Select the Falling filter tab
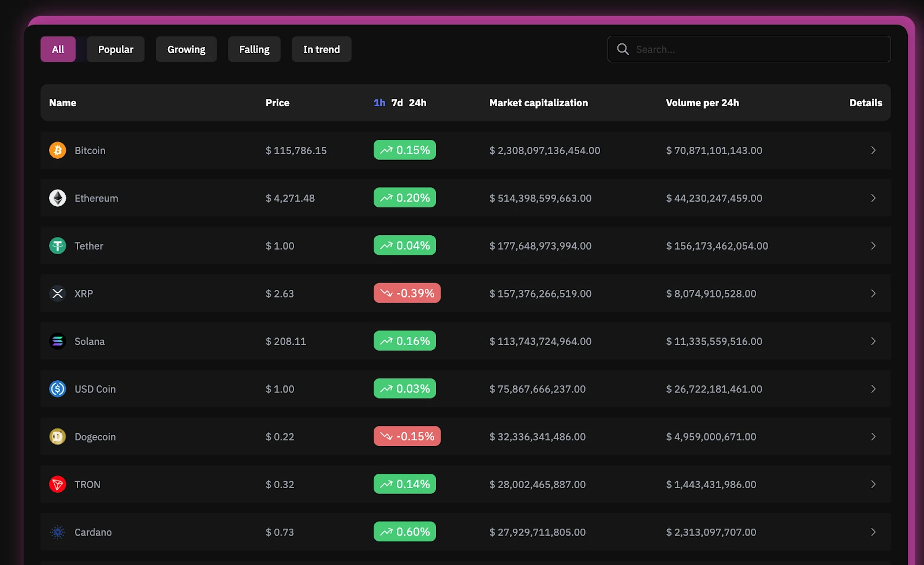This screenshot has width=924, height=565. (254, 50)
